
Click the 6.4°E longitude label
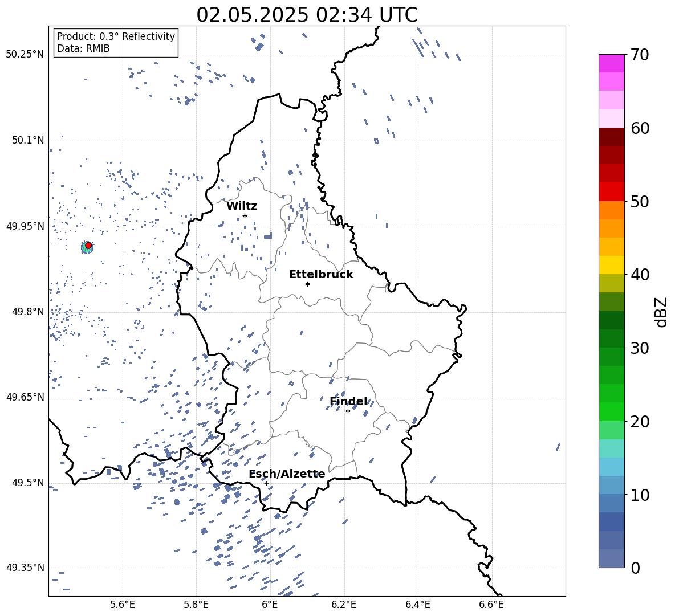point(417,605)
